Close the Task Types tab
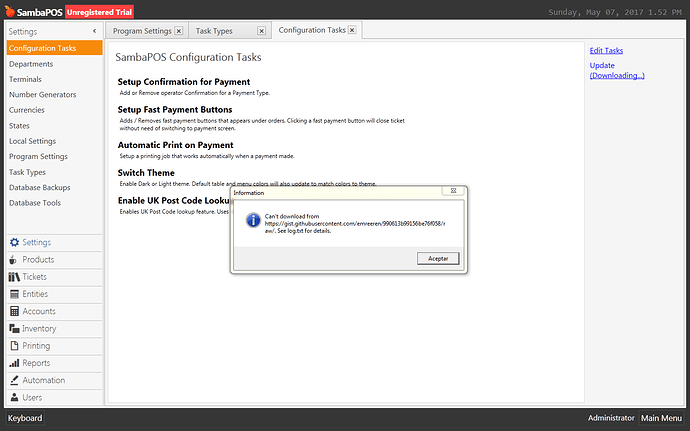 pos(266,31)
